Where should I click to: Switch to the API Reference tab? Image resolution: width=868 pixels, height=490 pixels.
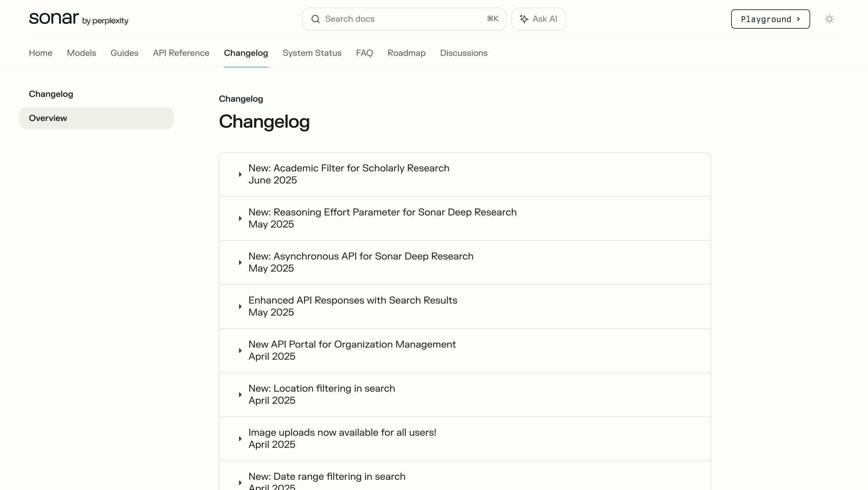[181, 53]
